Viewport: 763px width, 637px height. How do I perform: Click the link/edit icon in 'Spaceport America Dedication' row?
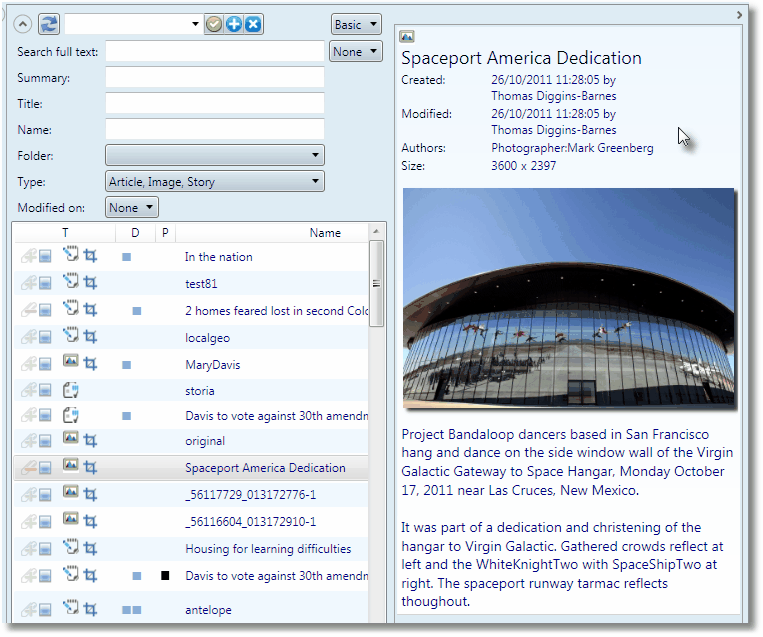[28, 468]
